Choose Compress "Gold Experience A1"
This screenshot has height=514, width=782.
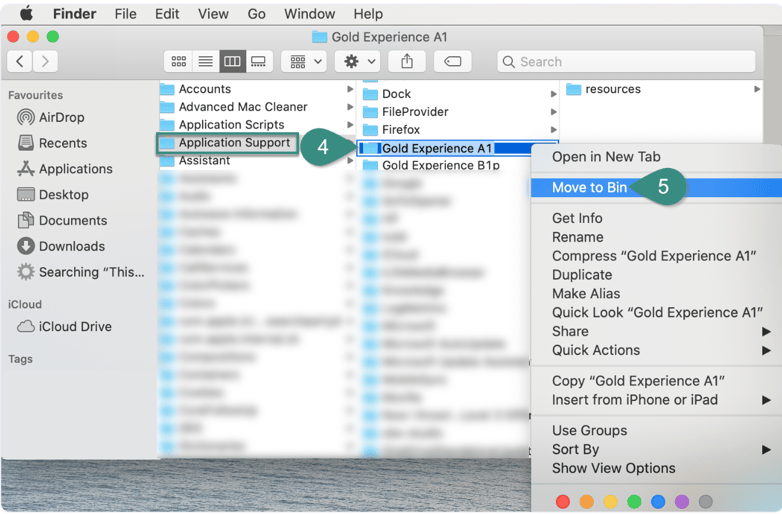(x=656, y=256)
